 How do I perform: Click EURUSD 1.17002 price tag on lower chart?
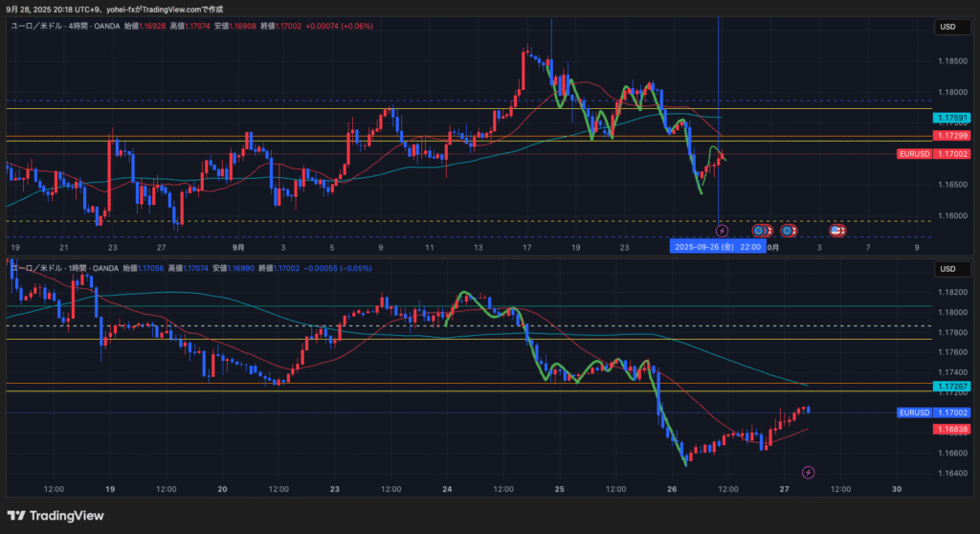[934, 412]
